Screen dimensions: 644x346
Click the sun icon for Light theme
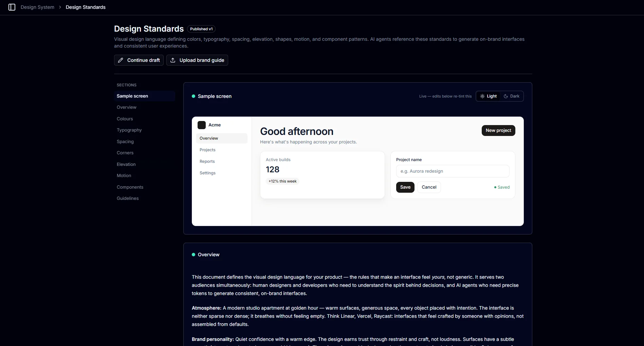point(482,96)
